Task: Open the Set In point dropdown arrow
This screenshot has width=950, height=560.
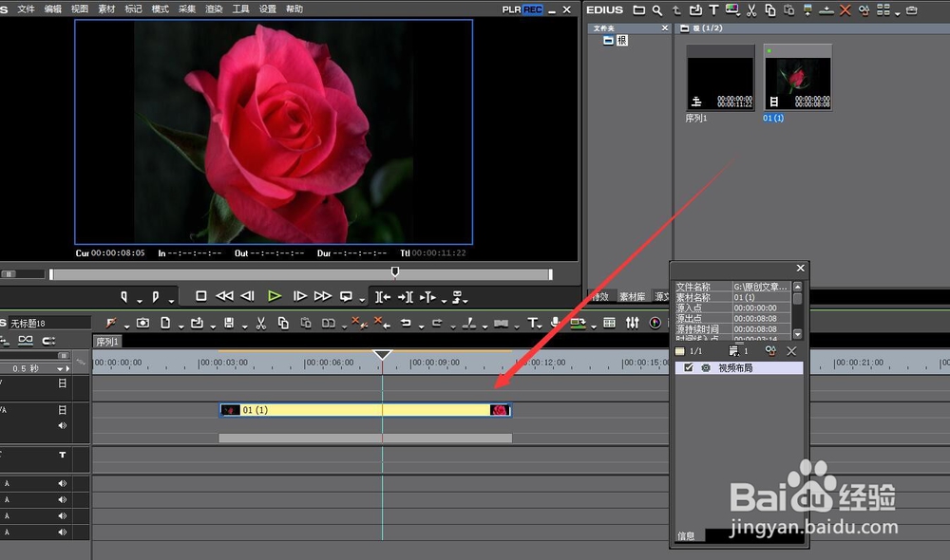Action: tap(140, 300)
